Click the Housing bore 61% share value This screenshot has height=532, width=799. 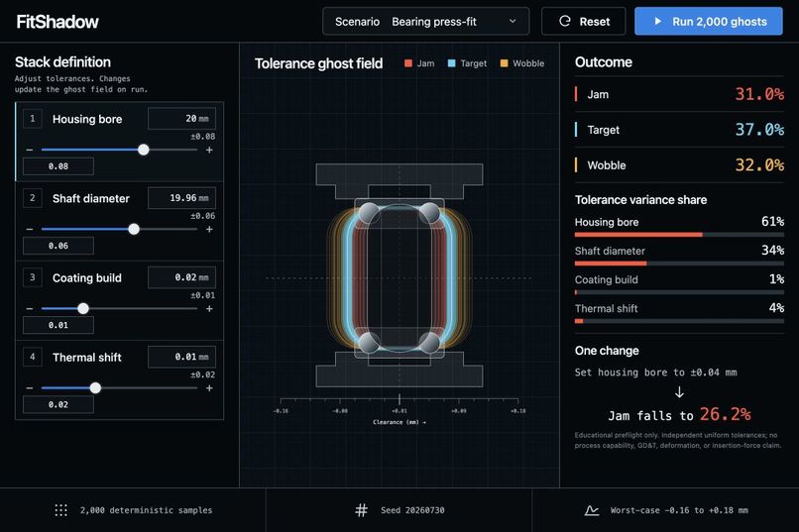(x=772, y=222)
